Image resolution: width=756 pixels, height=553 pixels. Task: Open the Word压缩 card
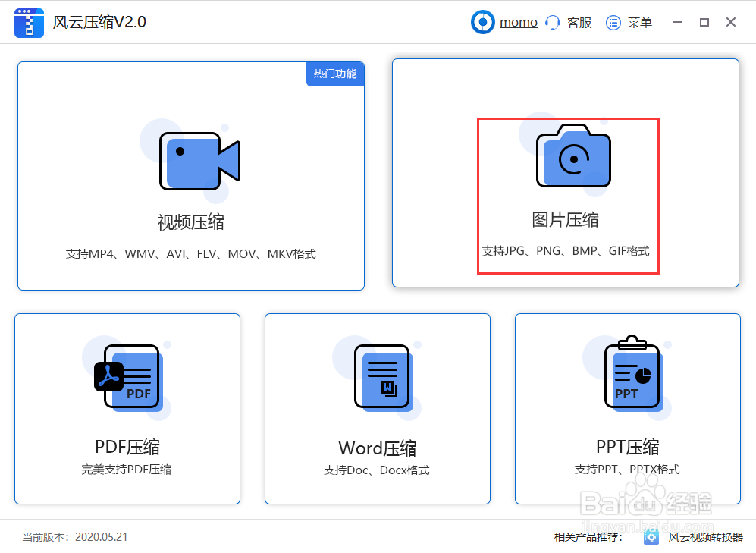[x=377, y=409]
